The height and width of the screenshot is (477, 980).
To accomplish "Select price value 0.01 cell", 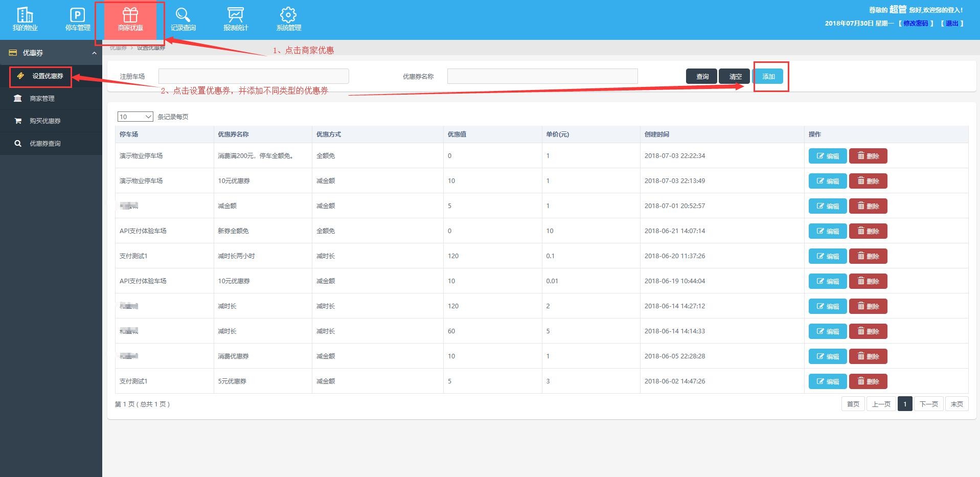I will (x=552, y=281).
